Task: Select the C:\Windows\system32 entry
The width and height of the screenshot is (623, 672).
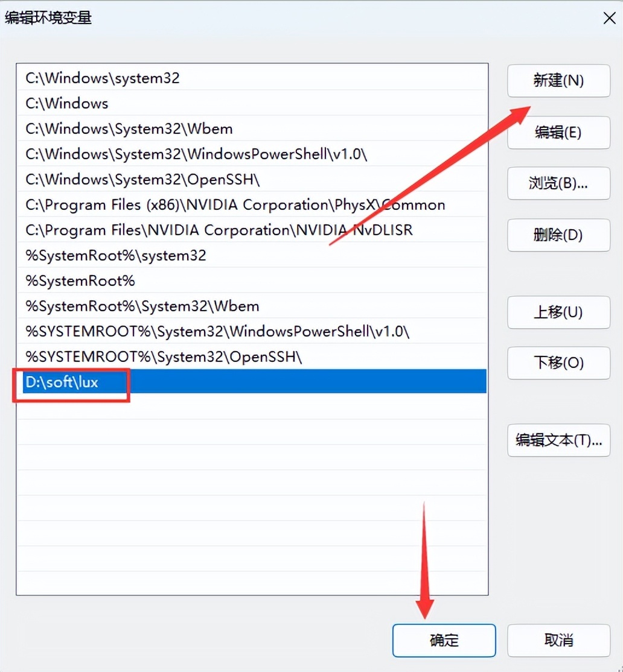Action: pyautogui.click(x=252, y=78)
